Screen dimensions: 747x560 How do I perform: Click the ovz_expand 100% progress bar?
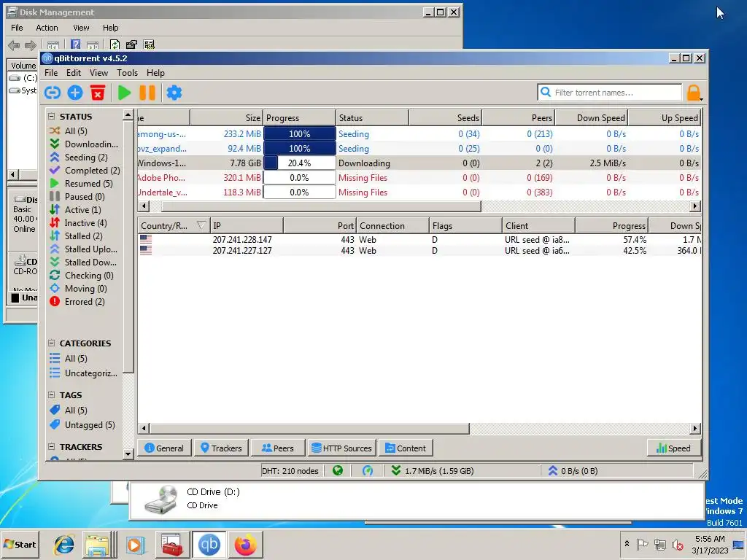[299, 149]
